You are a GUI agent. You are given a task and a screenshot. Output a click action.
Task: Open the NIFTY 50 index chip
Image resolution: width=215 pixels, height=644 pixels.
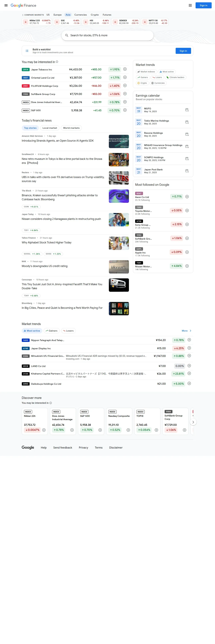155,22
